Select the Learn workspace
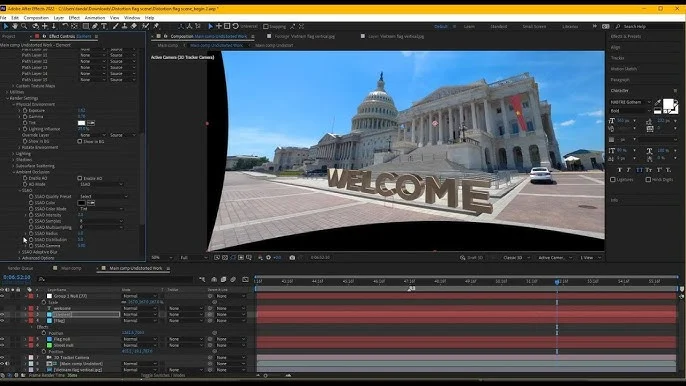This screenshot has height=386, width=686. 469,27
